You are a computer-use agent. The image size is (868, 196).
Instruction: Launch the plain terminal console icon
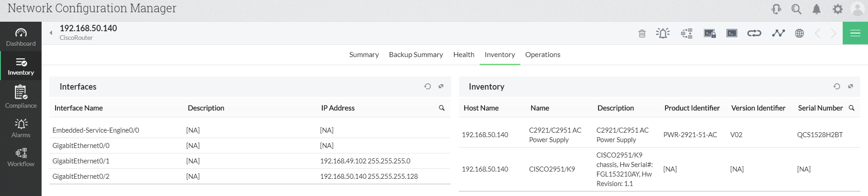[x=732, y=33]
